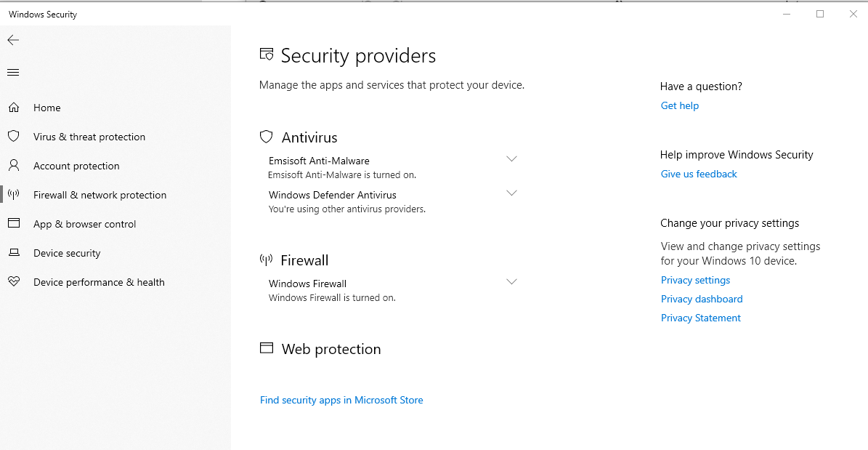This screenshot has width=868, height=450.
Task: Click the Firewall & network antenna icon
Action: (13, 195)
